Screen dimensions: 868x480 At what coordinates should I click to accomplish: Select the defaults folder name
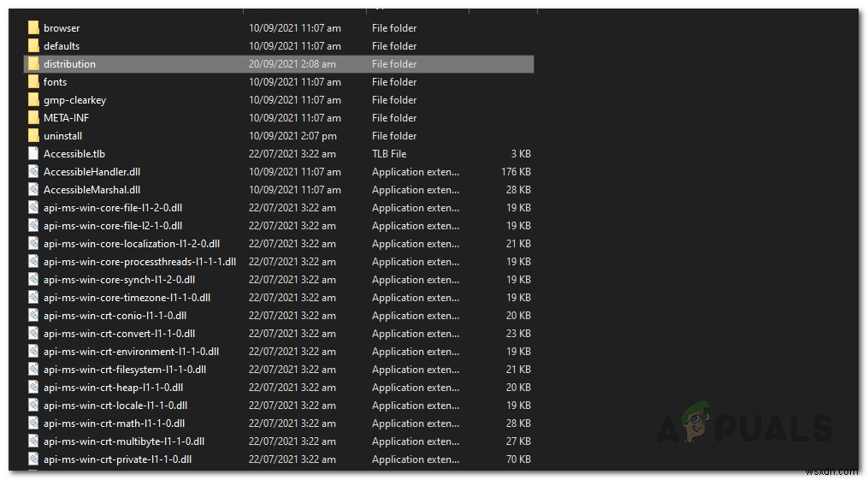click(62, 46)
